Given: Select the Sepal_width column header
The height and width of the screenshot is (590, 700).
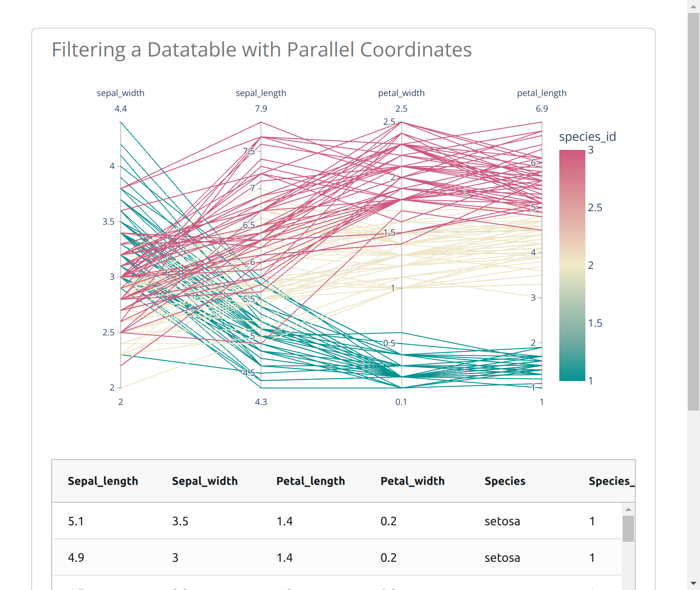Looking at the screenshot, I should click(205, 481).
